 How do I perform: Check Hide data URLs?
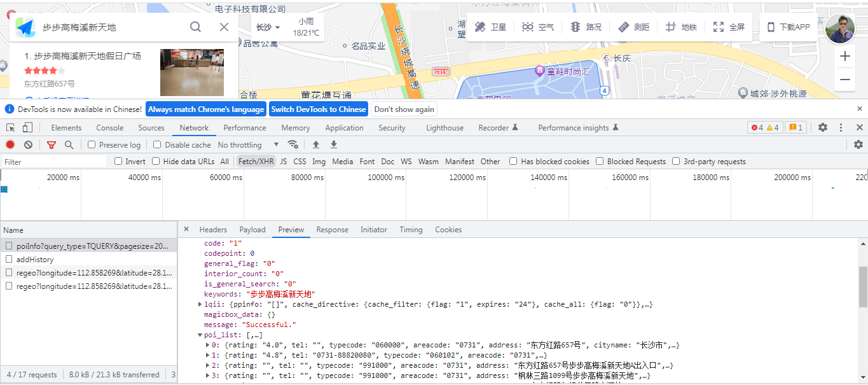(156, 161)
